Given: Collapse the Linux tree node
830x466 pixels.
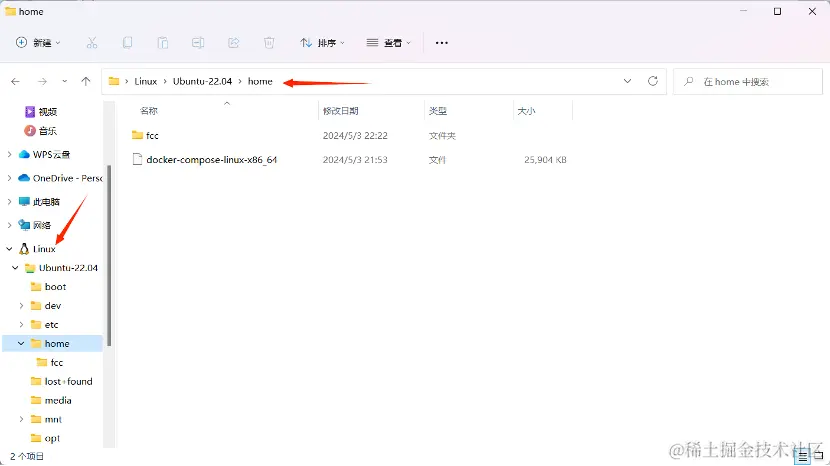Looking at the screenshot, I should point(10,249).
